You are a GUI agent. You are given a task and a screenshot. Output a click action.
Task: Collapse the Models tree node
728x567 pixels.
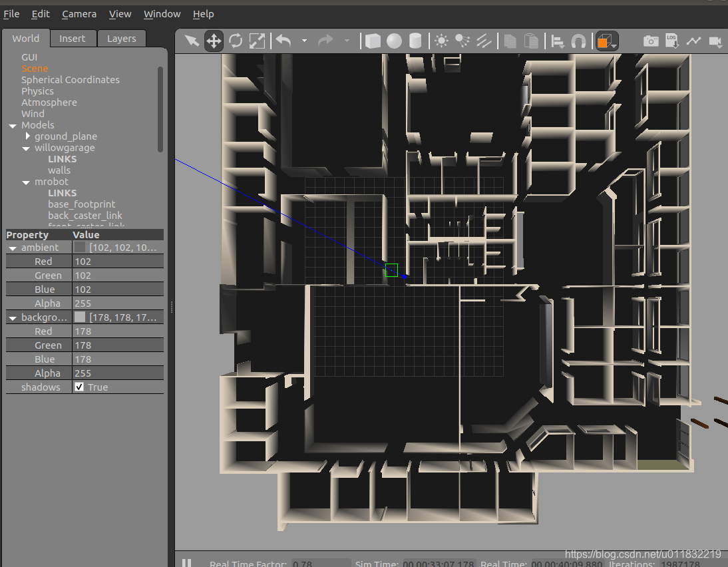coord(13,125)
